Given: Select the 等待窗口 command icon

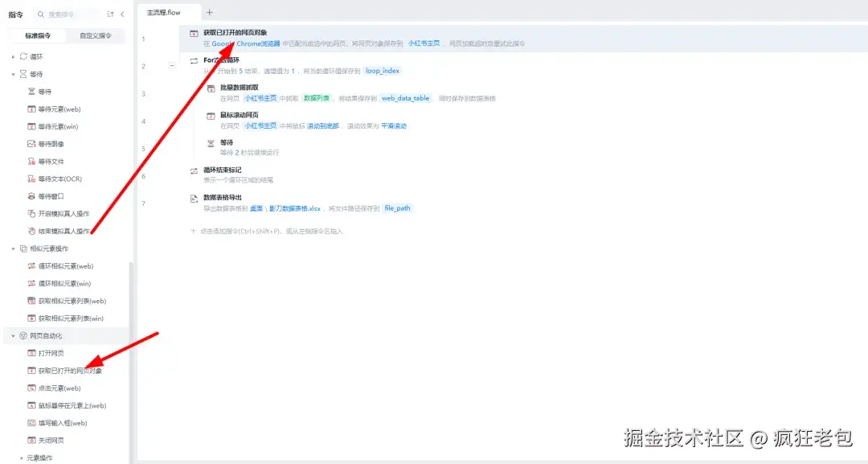Looking at the screenshot, I should click(31, 196).
